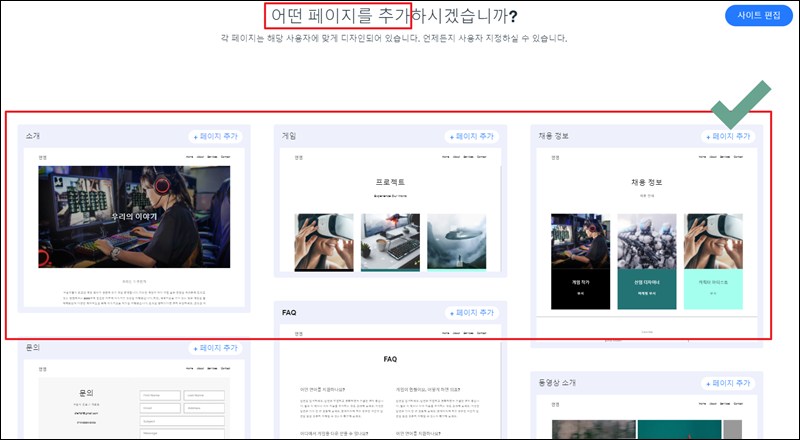Click the VR woman image in 채용 정보 preview
The width and height of the screenshot is (800, 440).
[713, 241]
